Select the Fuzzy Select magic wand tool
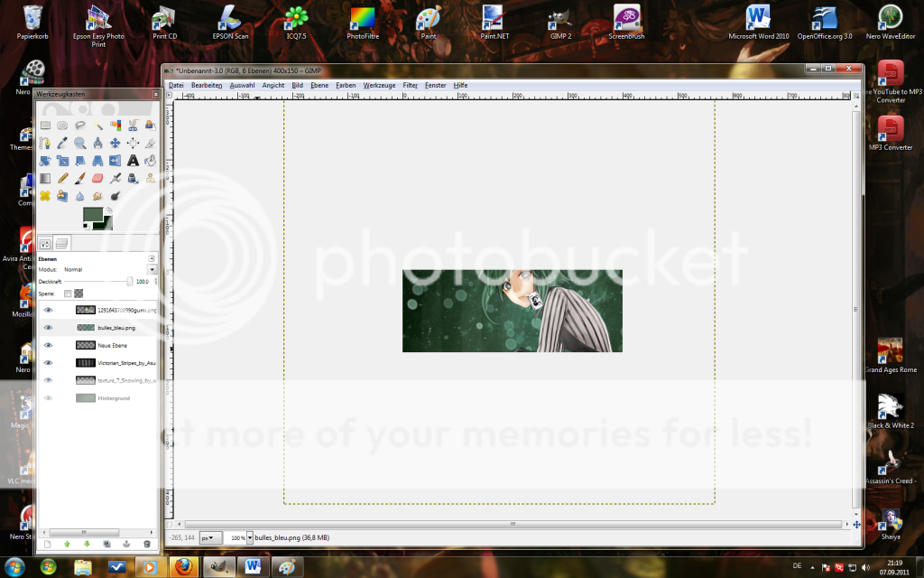Viewport: 924px width, 578px height. point(97,125)
